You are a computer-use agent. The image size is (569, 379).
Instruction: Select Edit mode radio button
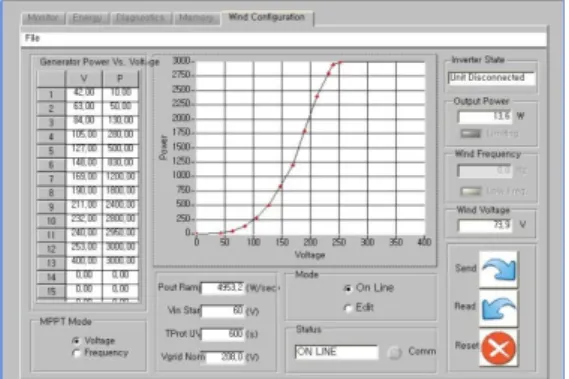348,308
